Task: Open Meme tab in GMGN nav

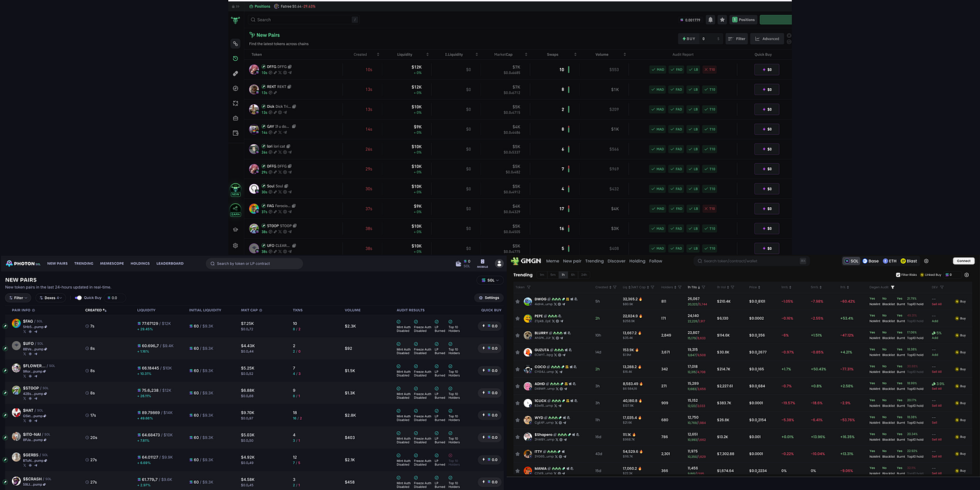Action: click(552, 261)
